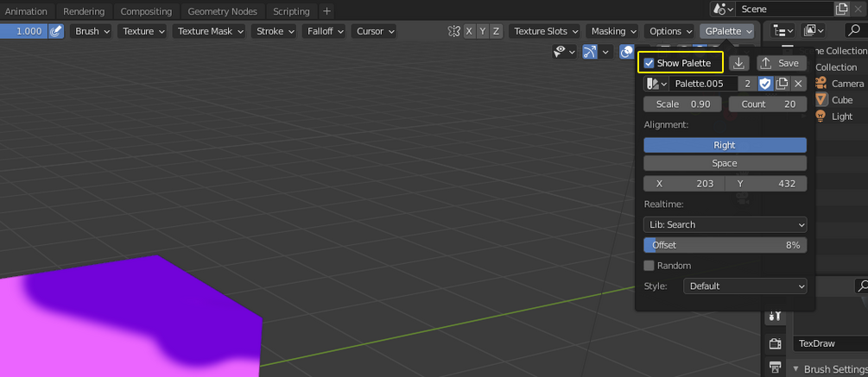Click the Y 432 position field
Image resolution: width=868 pixels, height=377 pixels.
point(766,184)
